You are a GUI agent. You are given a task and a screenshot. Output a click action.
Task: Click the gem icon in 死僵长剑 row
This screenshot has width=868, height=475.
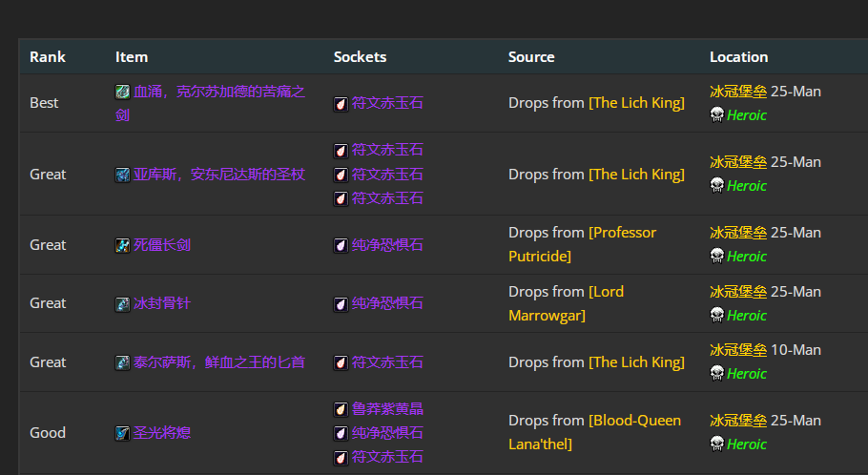(341, 245)
